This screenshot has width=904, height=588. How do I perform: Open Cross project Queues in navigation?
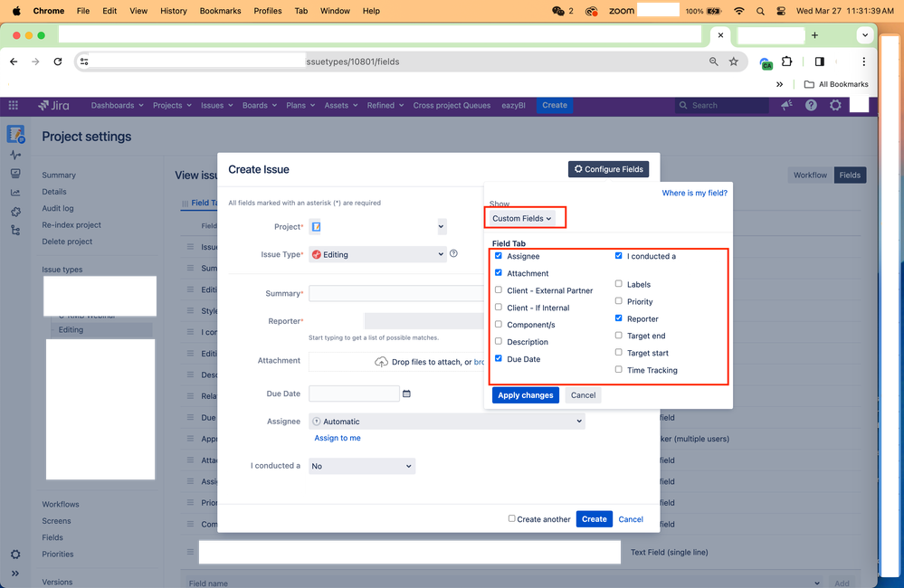click(x=452, y=106)
